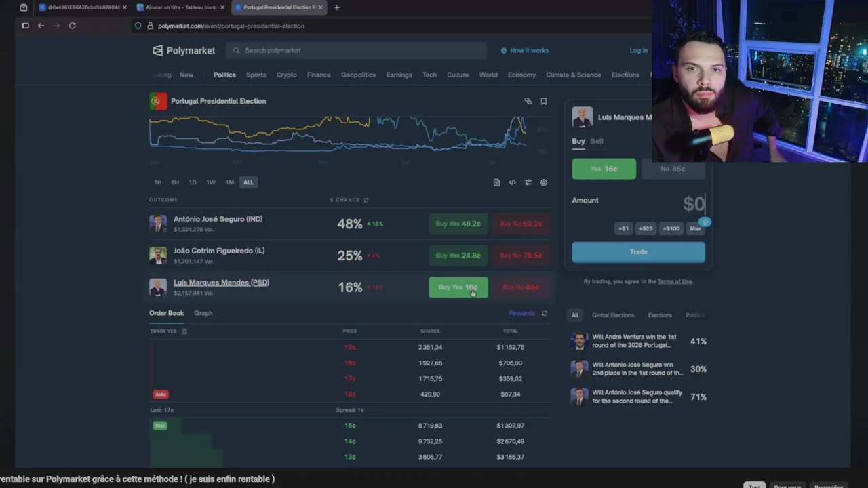Click João Cotrim Figueiredo's avatar

(x=158, y=256)
